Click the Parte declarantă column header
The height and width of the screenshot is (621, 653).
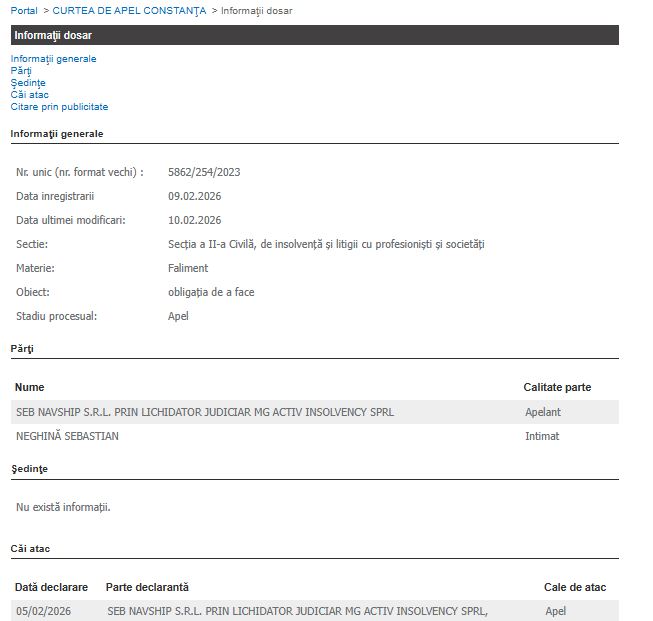click(147, 587)
